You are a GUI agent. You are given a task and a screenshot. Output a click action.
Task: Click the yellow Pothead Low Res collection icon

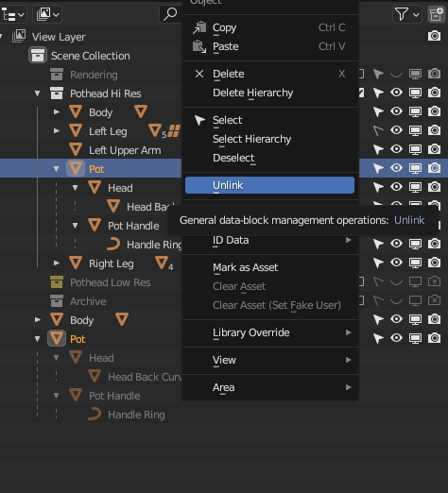pyautogui.click(x=57, y=282)
